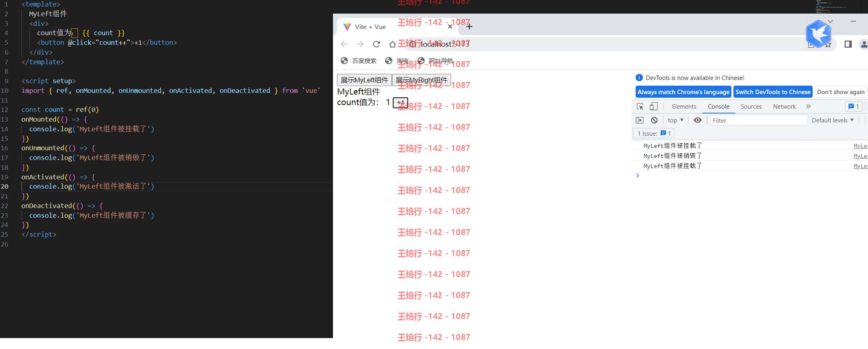
Task: Click the 展示MyRight组件 button
Action: coord(421,80)
